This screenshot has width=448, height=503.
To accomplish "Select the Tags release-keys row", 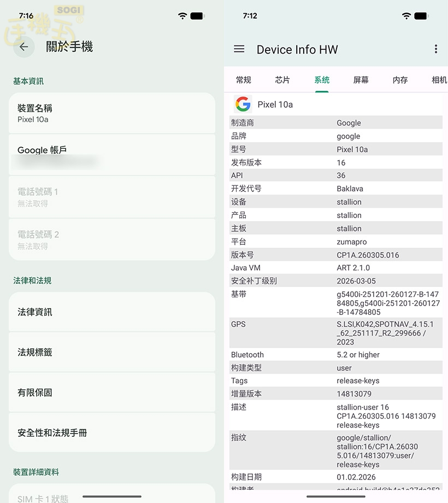I will pyautogui.click(x=336, y=381).
